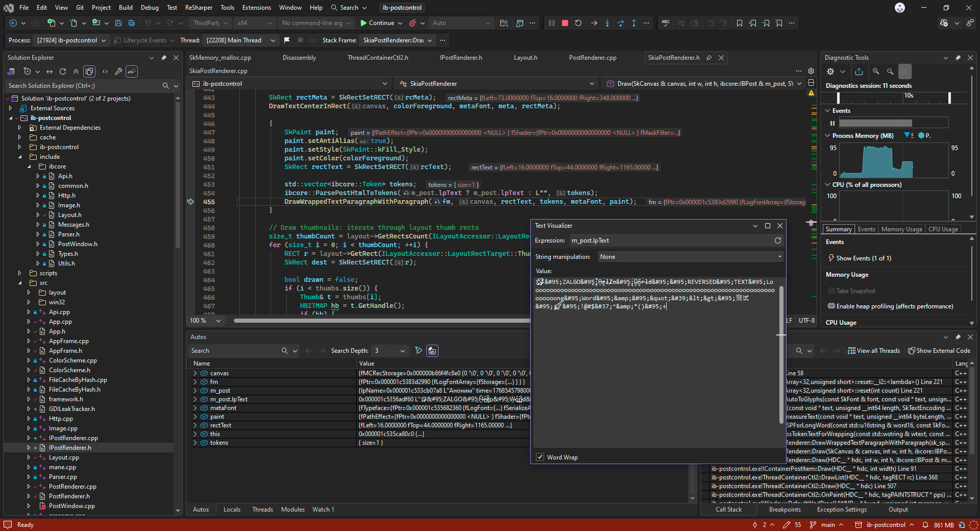Click the Step Over debug icon
Screen dimensions: 980x531
621,23
